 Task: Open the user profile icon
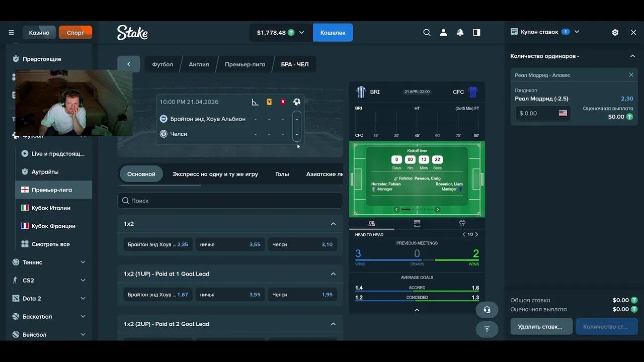point(443,33)
